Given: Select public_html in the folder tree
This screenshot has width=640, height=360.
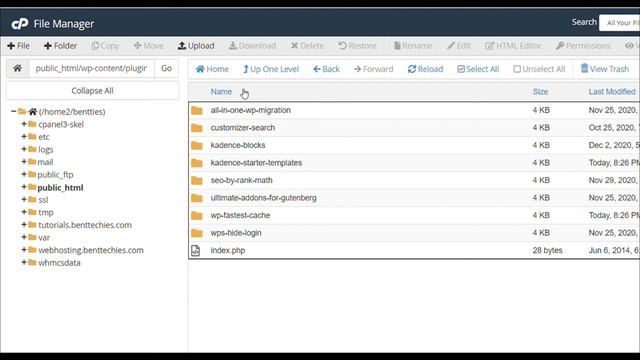Looking at the screenshot, I should [60, 188].
